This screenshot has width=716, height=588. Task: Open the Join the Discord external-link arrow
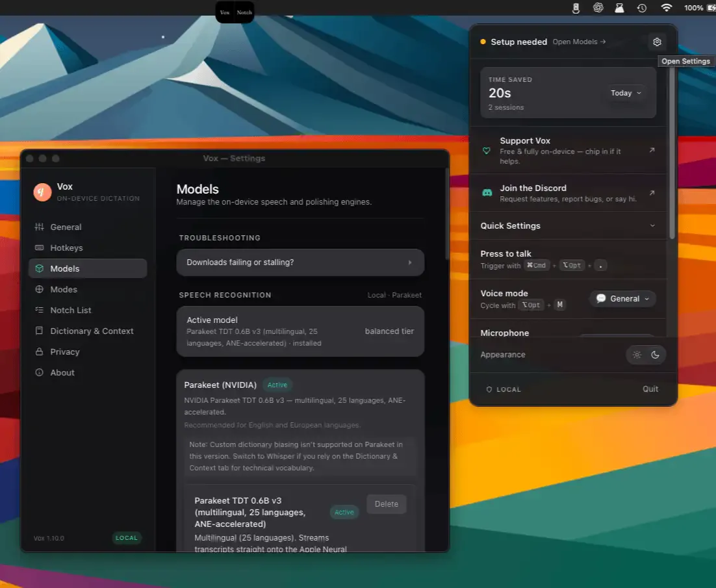(x=652, y=193)
